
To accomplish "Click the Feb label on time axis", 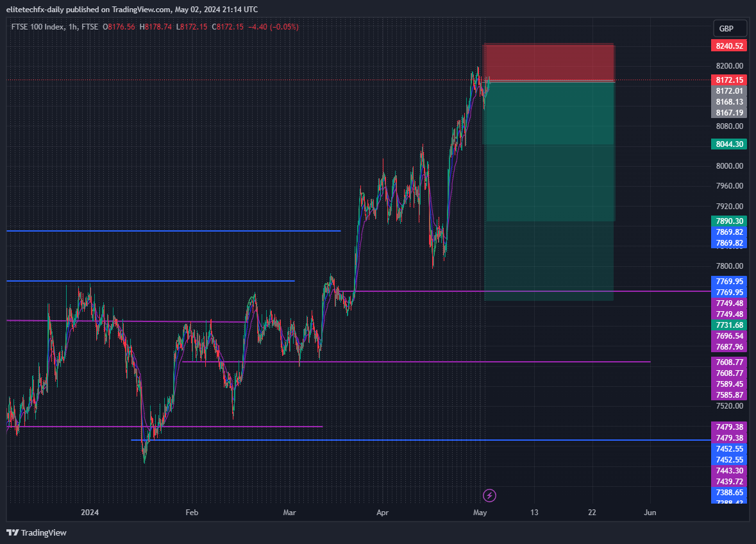I will coord(192,513).
